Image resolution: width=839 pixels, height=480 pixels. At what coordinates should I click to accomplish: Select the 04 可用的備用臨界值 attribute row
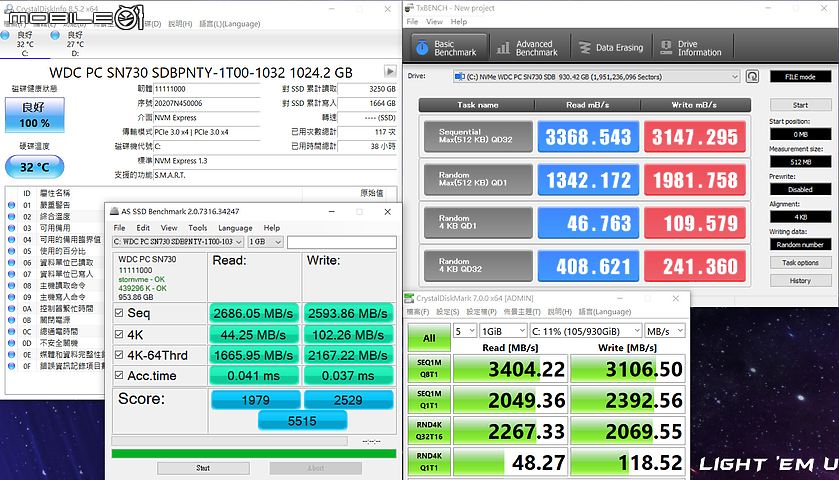[x=56, y=240]
